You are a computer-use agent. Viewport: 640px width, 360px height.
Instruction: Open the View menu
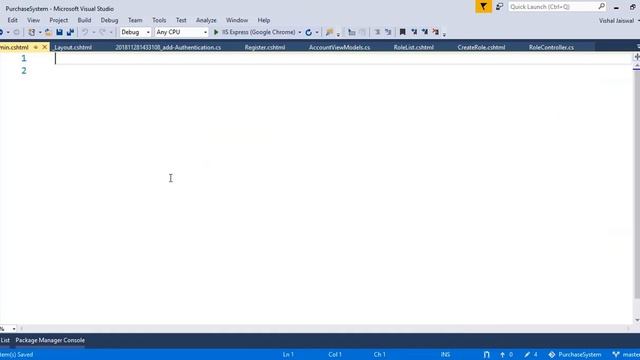[33, 20]
